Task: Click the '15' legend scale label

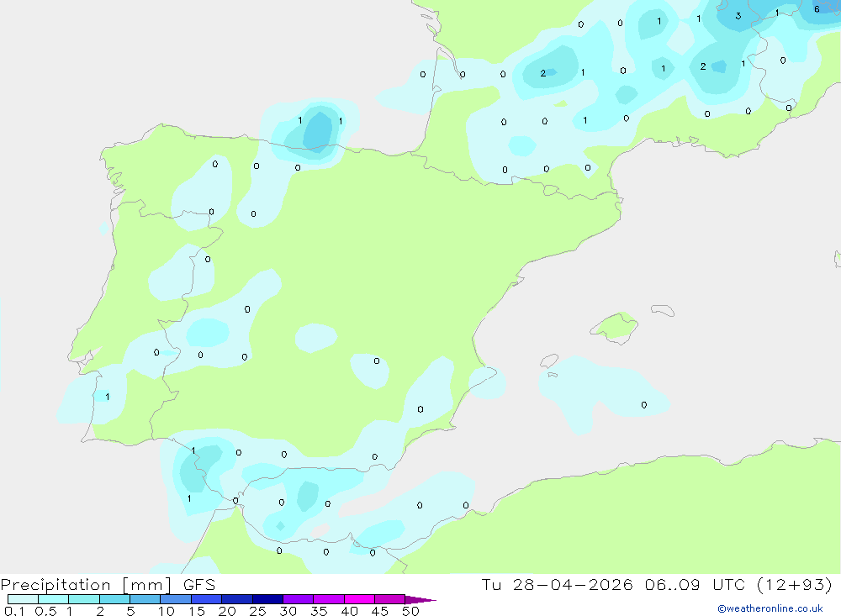Action: (197, 611)
